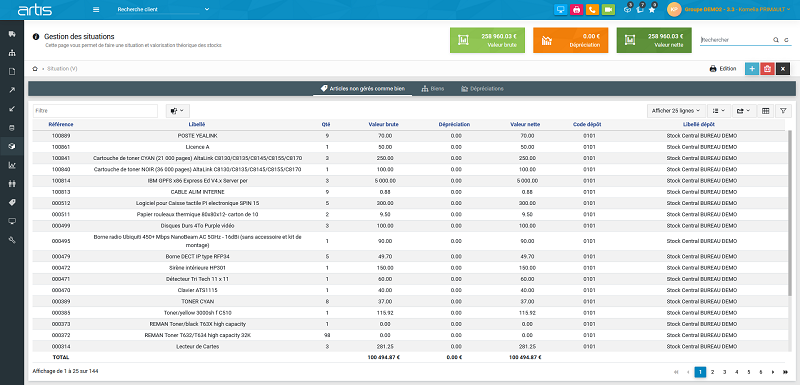This screenshot has height=385, width=800.
Task: Switch to Articles non gérés comme bien tab
Action: [363, 89]
